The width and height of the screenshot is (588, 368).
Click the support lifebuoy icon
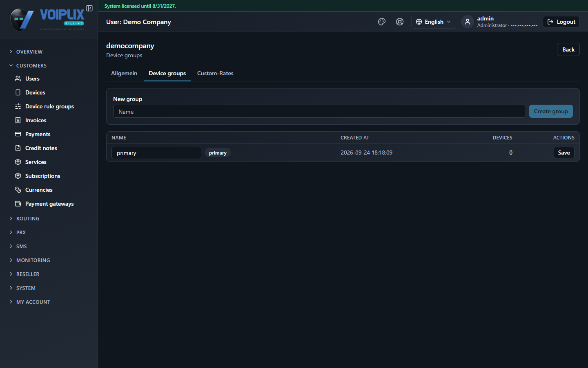point(400,22)
